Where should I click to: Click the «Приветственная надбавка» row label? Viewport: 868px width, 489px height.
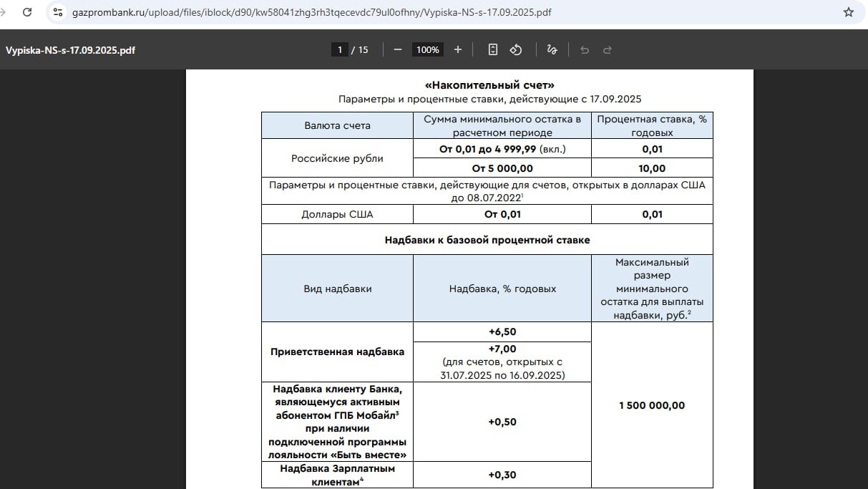coord(337,352)
